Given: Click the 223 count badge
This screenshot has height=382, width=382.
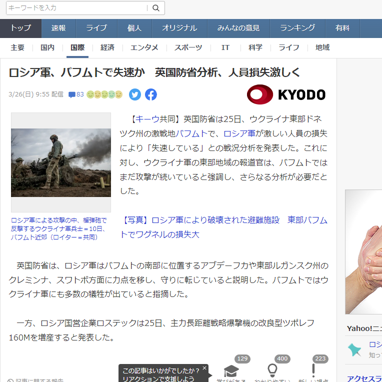Looking at the screenshot, I should 320,359.
